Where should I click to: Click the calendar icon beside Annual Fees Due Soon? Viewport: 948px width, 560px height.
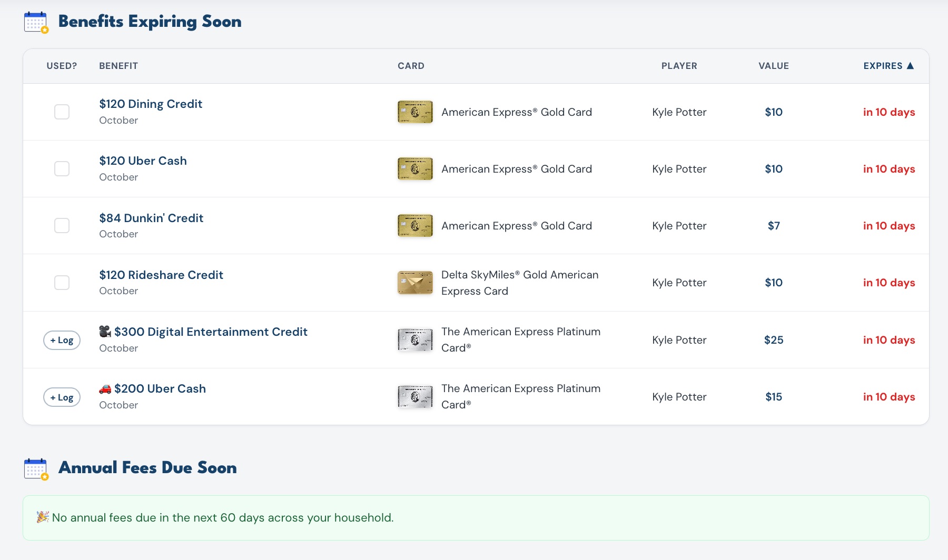tap(36, 469)
